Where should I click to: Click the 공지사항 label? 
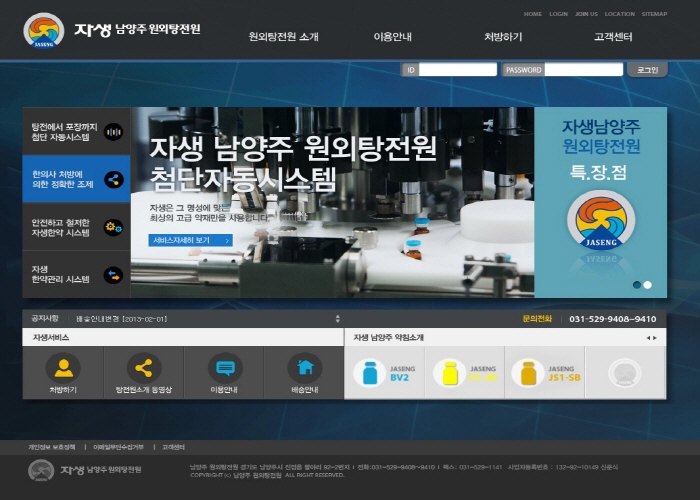click(45, 318)
